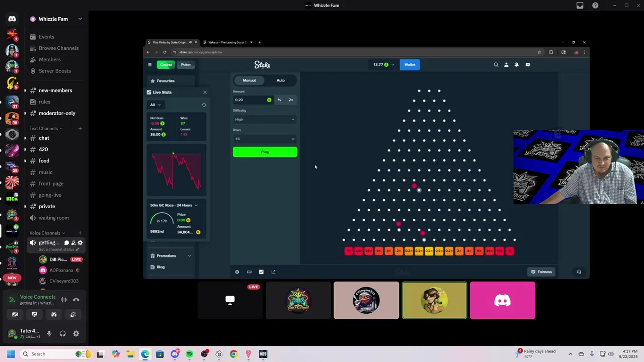Open live stats chart icon below game

tap(261, 272)
